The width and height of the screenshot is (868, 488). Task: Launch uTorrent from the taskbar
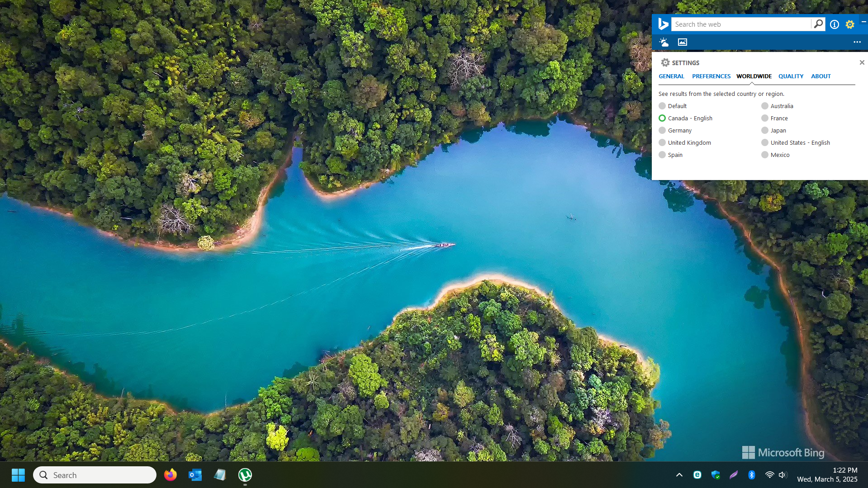245,475
